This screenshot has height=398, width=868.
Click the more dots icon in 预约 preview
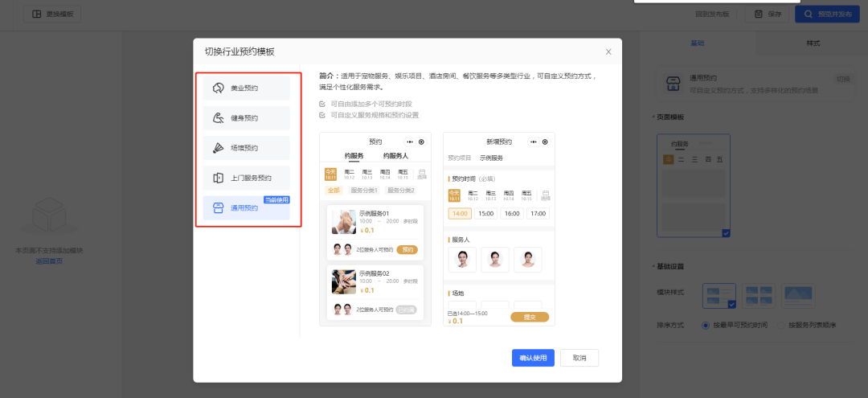(410, 142)
